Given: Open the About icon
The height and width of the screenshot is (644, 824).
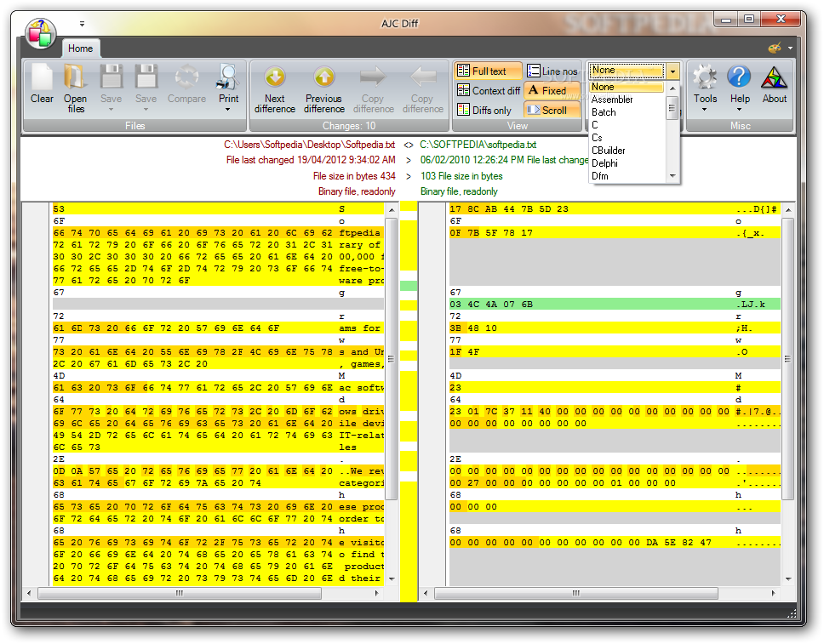Looking at the screenshot, I should point(774,77).
